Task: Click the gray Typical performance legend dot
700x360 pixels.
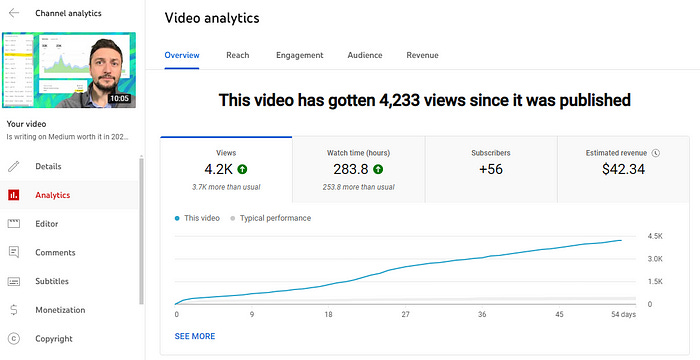Action: click(233, 218)
